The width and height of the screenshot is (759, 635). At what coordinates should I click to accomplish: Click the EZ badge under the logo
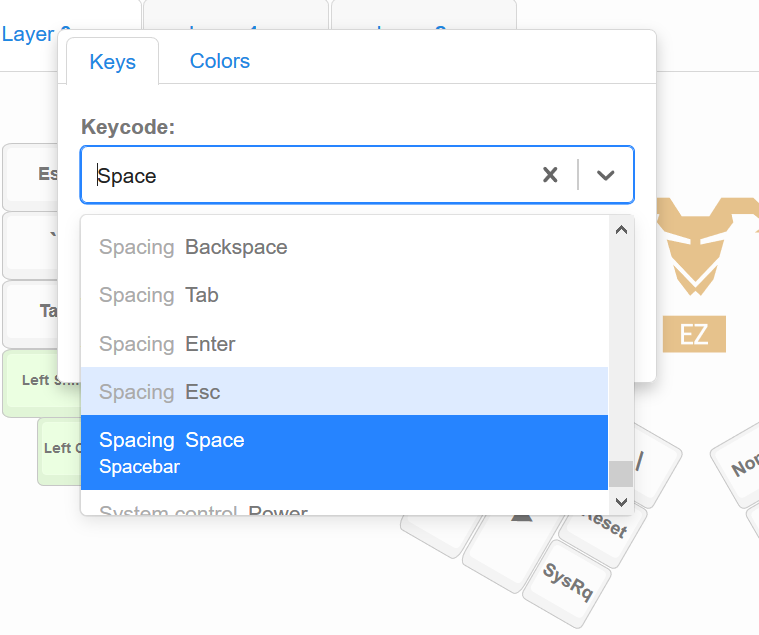pyautogui.click(x=694, y=334)
